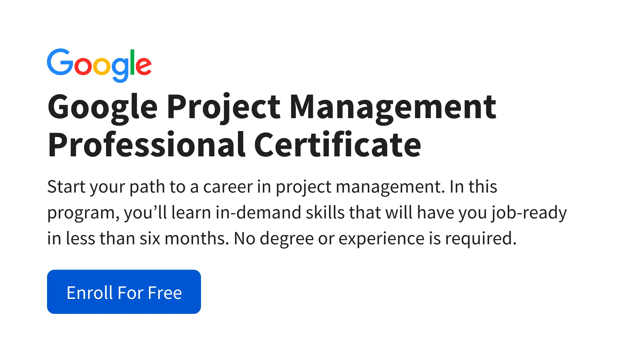Click the Google logo
644x362 pixels.
click(x=99, y=65)
